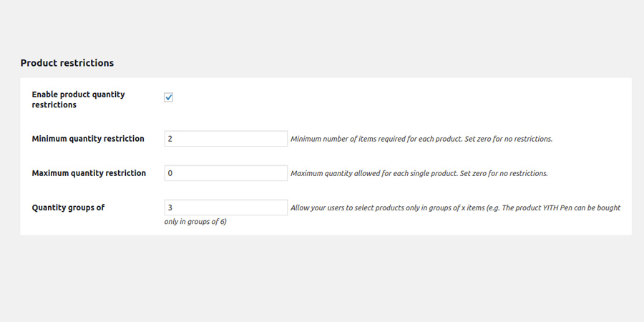Focus the "Quantity groups of" input box

click(225, 208)
